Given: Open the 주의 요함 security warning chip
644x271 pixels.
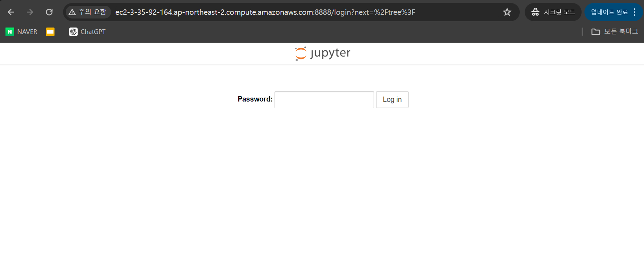Looking at the screenshot, I should pos(88,12).
